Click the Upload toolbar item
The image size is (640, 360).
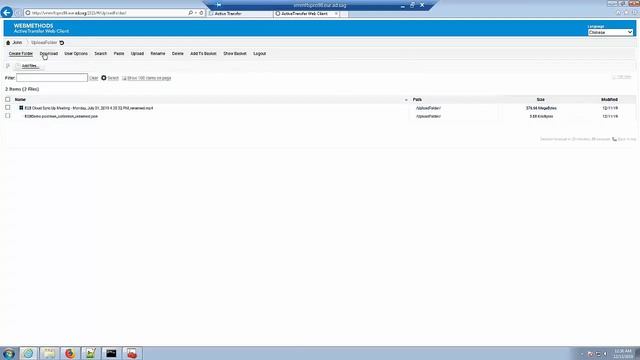pyautogui.click(x=137, y=53)
